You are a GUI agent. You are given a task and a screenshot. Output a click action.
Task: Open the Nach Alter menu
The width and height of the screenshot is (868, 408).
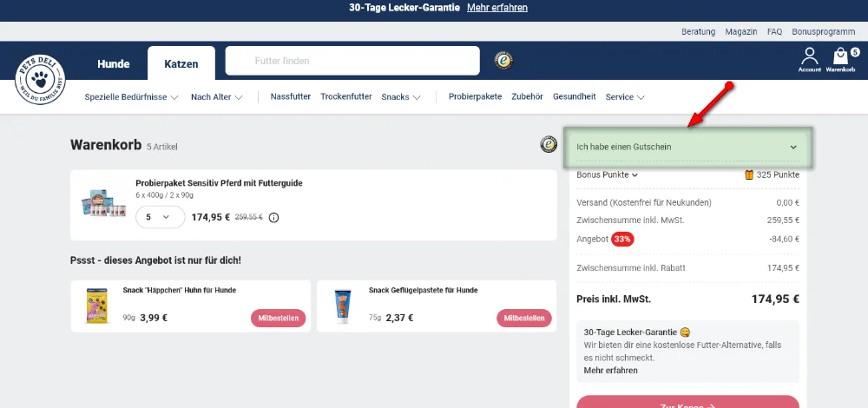coord(216,97)
